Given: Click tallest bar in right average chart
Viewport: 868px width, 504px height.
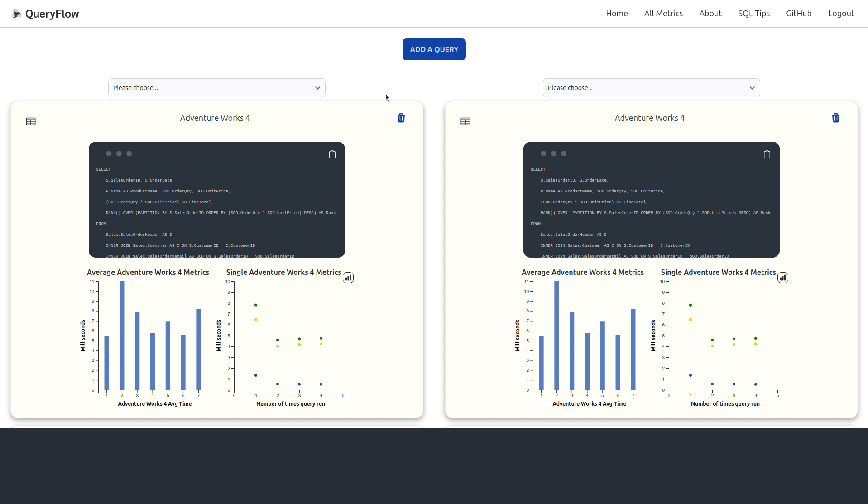Looking at the screenshot, I should [x=556, y=336].
